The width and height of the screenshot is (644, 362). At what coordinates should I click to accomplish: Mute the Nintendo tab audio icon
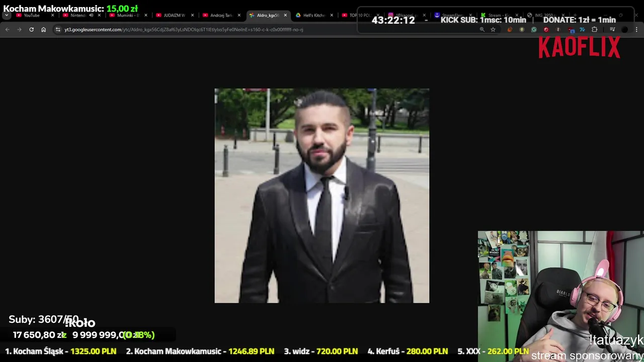pos(91,15)
